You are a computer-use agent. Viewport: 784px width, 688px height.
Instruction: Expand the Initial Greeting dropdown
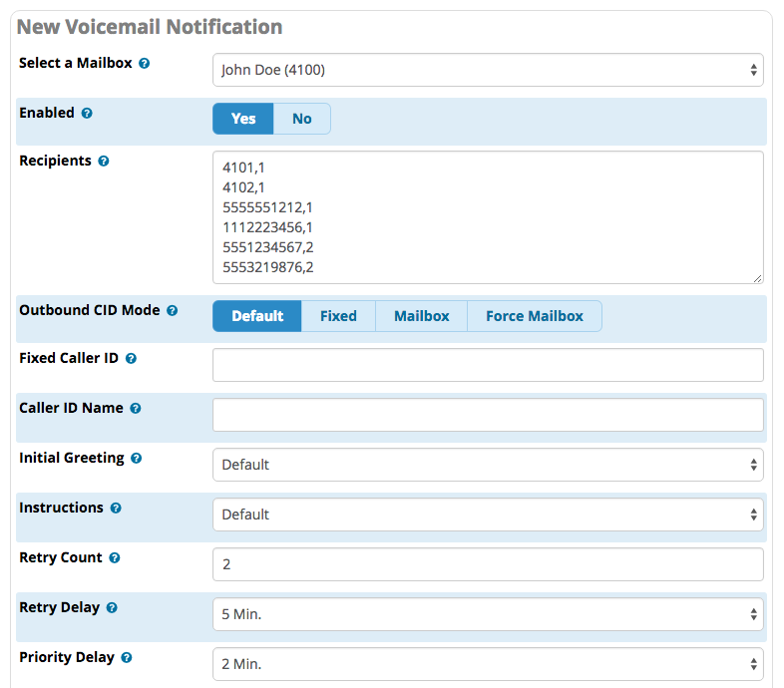pyautogui.click(x=488, y=465)
